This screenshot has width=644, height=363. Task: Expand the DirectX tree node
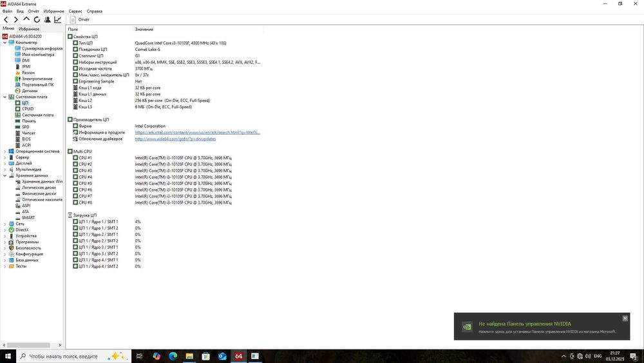tap(5, 230)
